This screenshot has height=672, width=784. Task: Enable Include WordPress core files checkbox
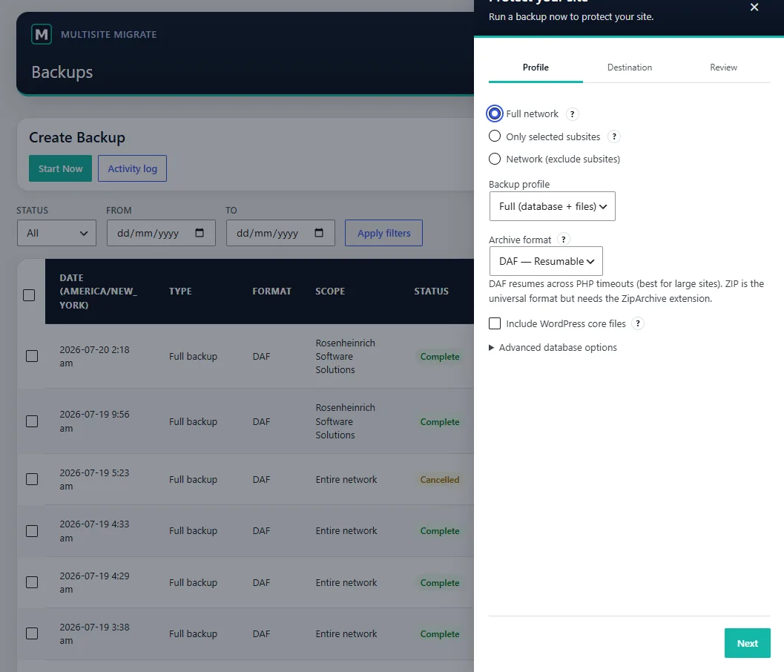click(x=495, y=323)
